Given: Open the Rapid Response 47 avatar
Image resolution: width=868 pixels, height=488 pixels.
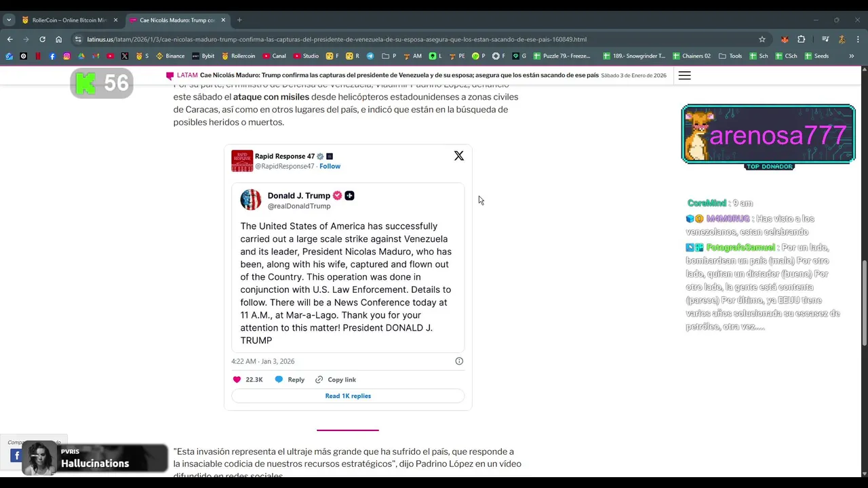Looking at the screenshot, I should pyautogui.click(x=242, y=161).
